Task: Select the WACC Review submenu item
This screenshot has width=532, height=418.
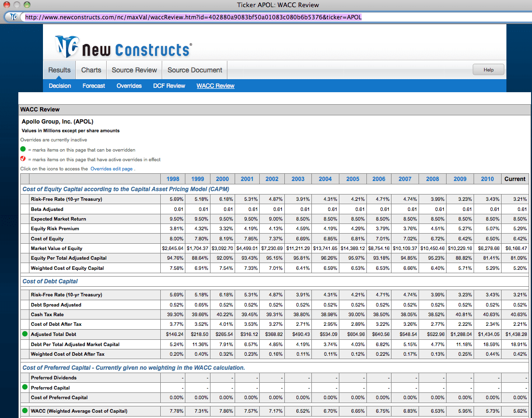Action: click(215, 86)
